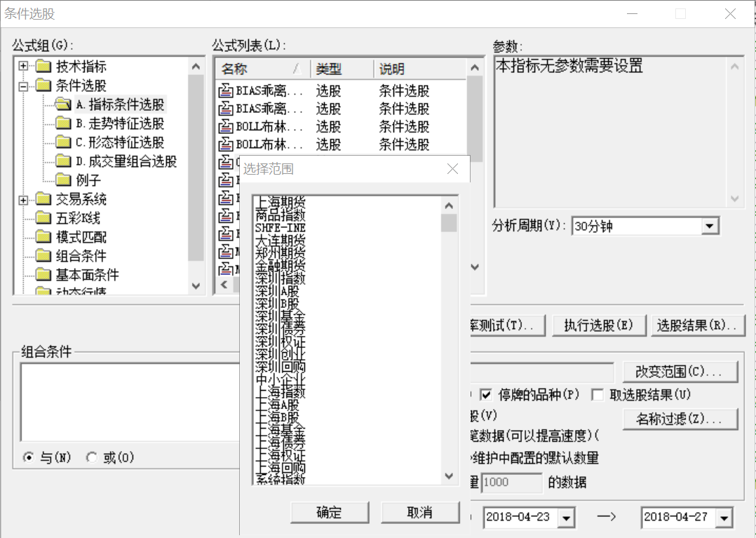Click the 改变范围(C) button

680,371
